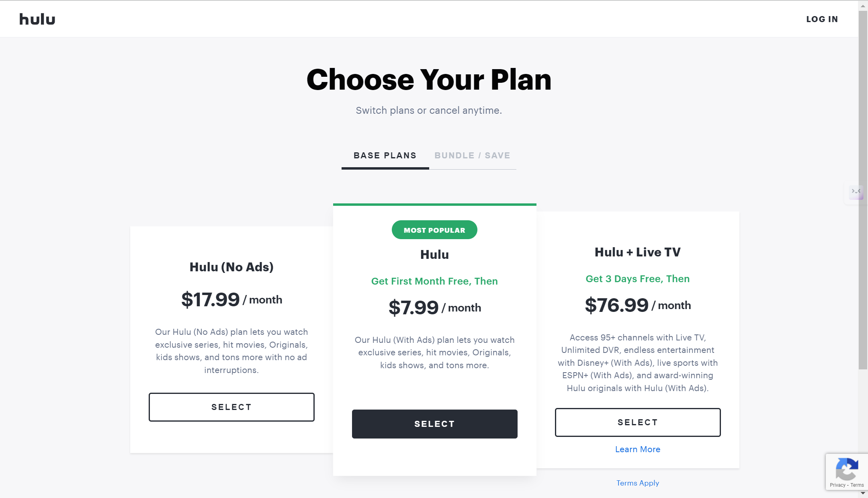Viewport: 868px width, 498px height.
Task: Open the reCAPTCHA Privacy link
Action: coord(837,485)
